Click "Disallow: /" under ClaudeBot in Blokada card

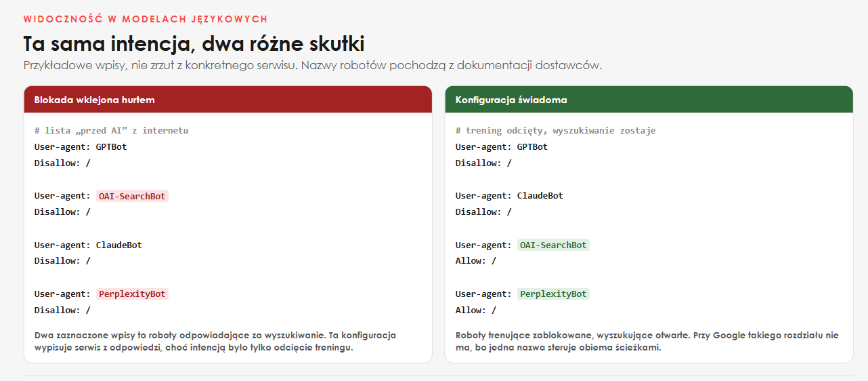point(62,260)
